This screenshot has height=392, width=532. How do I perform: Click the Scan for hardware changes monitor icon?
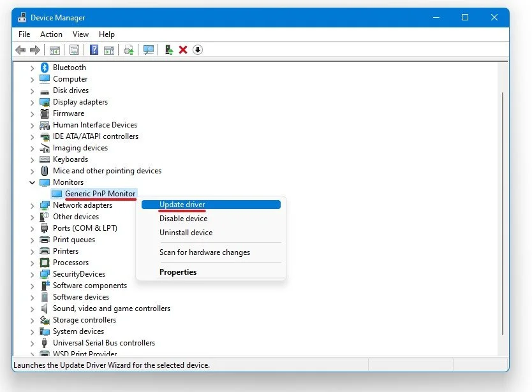pyautogui.click(x=148, y=50)
